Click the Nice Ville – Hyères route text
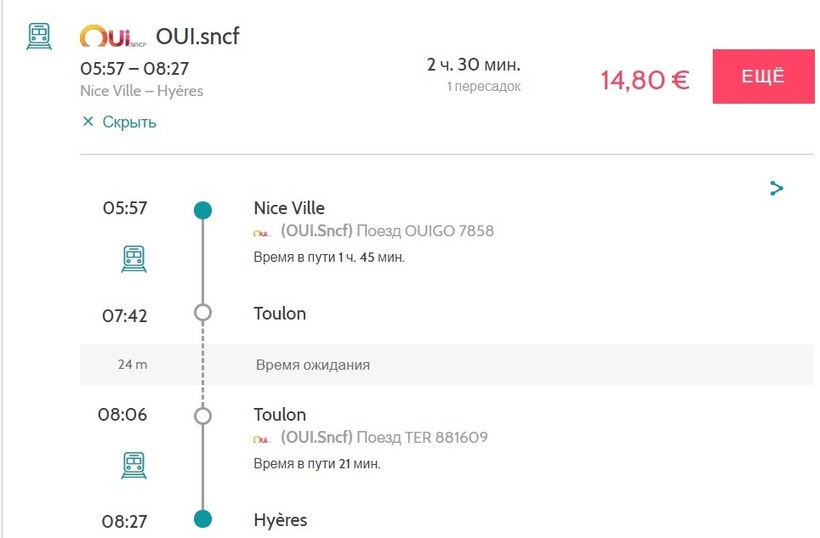The image size is (820, 538). pos(142,91)
